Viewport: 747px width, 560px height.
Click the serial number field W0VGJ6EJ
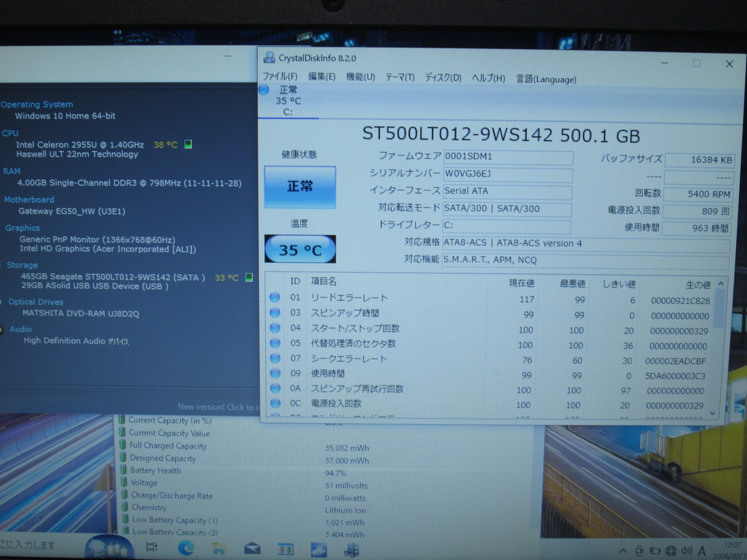point(507,174)
